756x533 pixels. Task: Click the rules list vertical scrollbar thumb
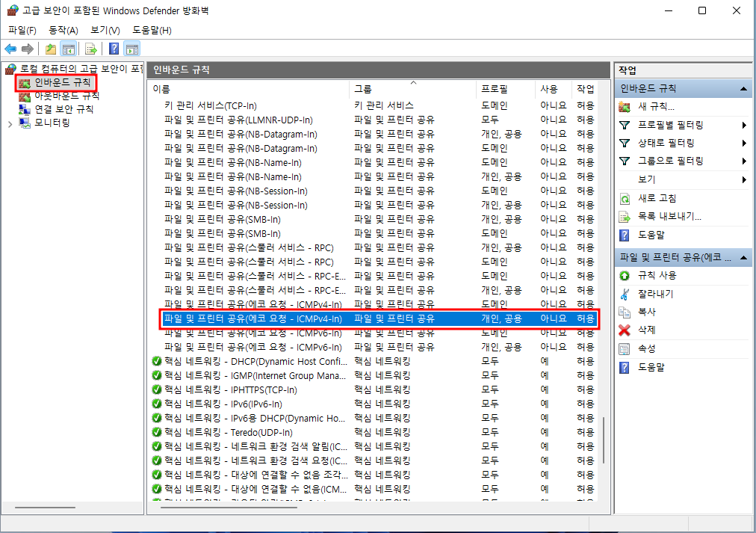pyautogui.click(x=603, y=440)
